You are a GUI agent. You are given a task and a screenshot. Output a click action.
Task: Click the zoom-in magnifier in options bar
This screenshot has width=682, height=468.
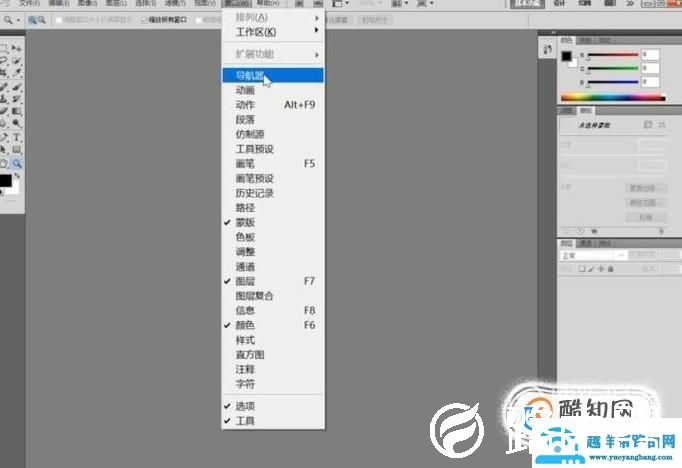[33, 20]
